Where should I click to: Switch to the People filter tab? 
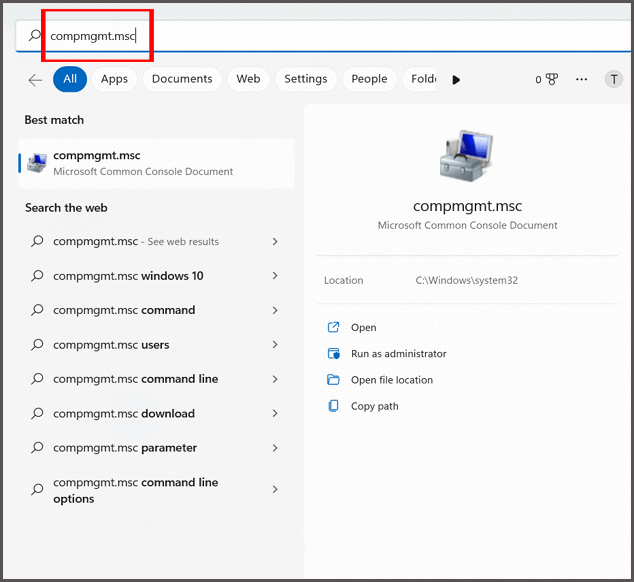[x=369, y=79]
